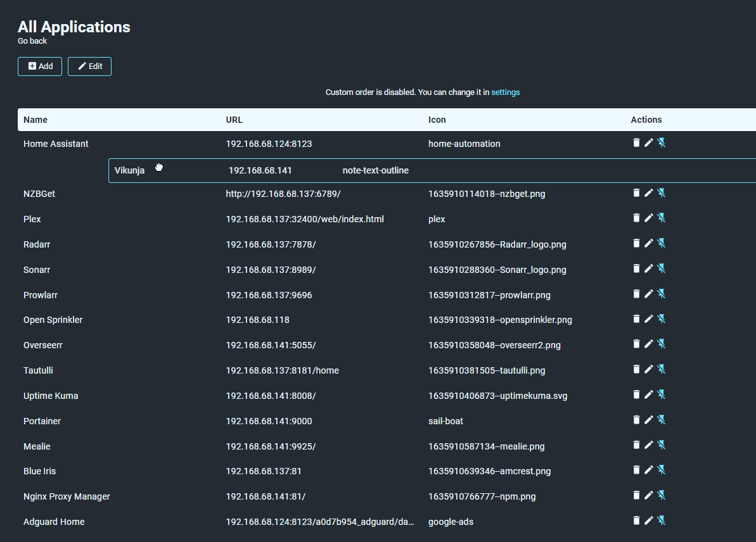Delete the Plex application
The image size is (756, 542).
[636, 218]
